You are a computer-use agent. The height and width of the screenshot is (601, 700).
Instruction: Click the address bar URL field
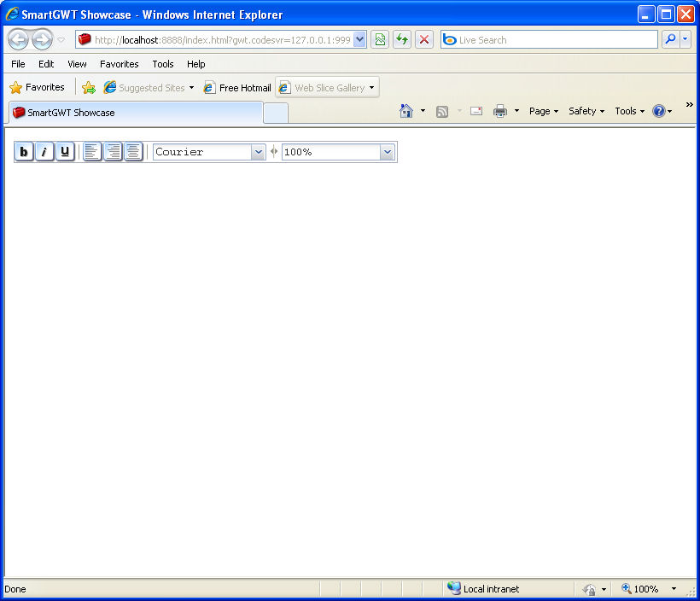222,40
